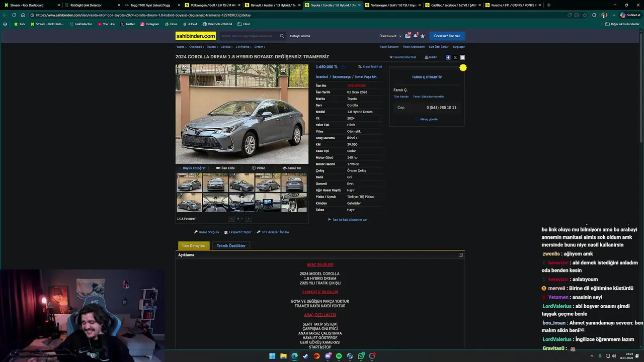Share the listing on X
This screenshot has height=362, width=644.
tap(455, 57)
